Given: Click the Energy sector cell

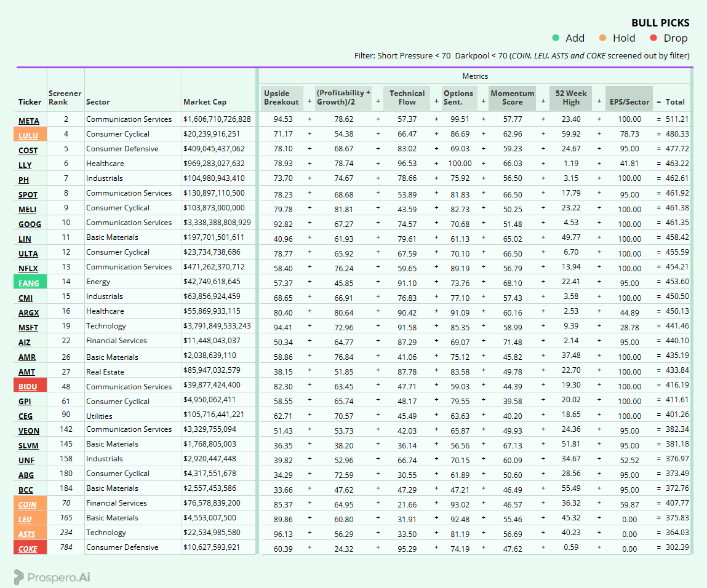Looking at the screenshot, I should (x=98, y=282).
